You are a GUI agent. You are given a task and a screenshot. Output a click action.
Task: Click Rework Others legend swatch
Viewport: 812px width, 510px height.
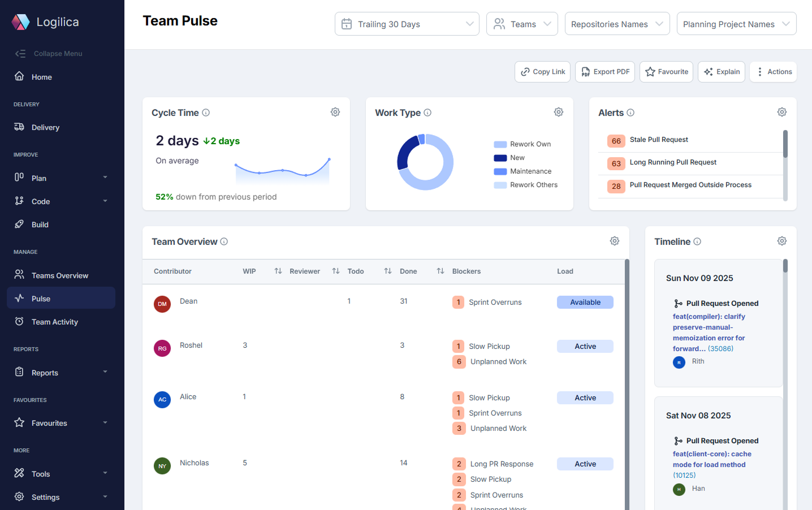pyautogui.click(x=500, y=185)
